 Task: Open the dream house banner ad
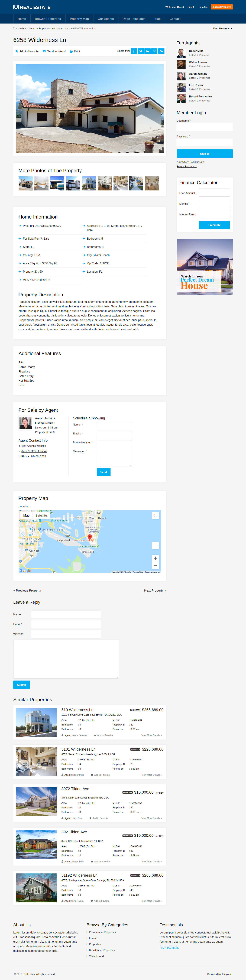205,267
